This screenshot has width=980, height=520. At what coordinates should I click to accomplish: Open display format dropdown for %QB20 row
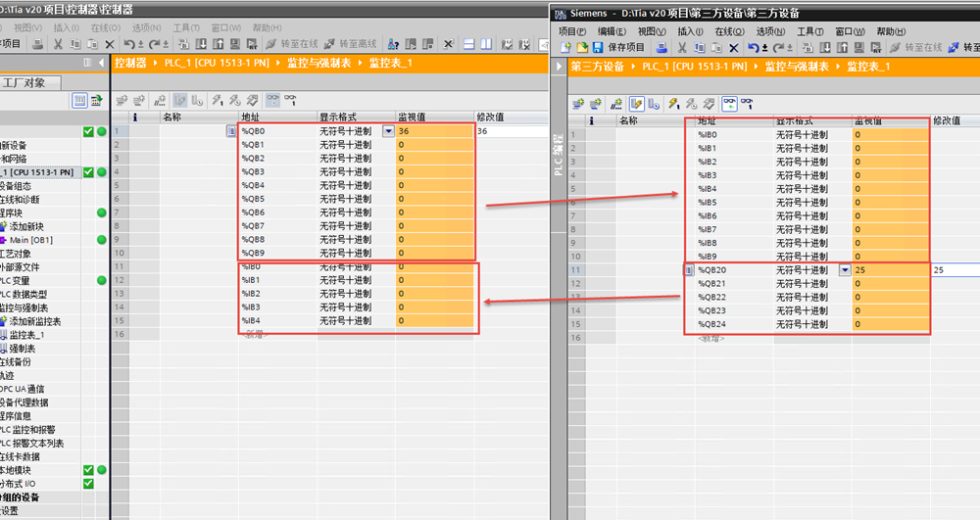coord(845,269)
